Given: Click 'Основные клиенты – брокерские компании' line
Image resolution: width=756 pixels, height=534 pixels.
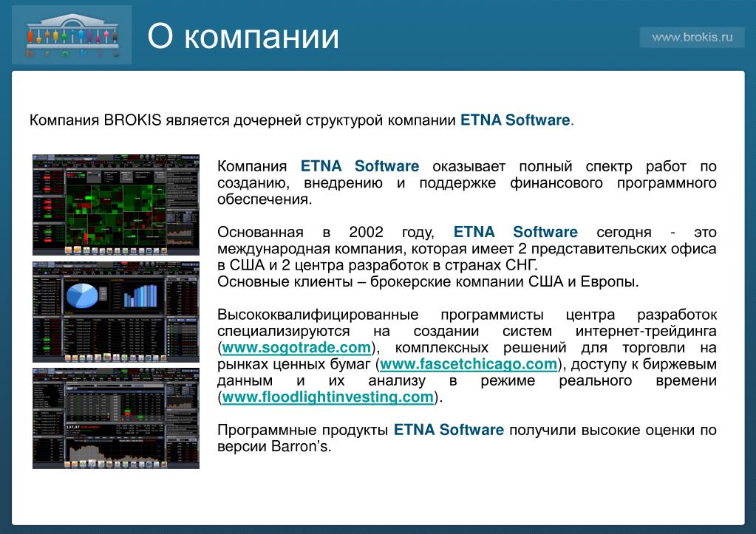Looking at the screenshot, I should coord(428,281).
